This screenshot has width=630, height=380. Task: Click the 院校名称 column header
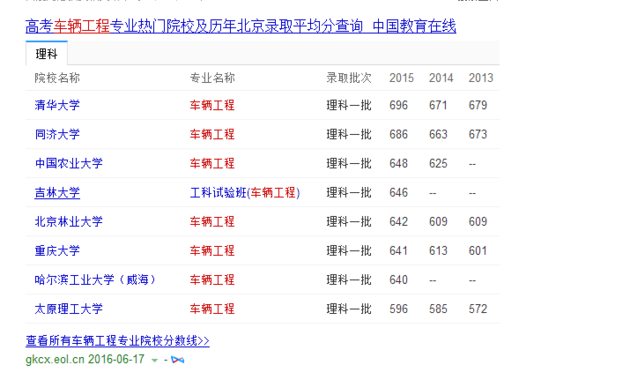pyautogui.click(x=57, y=78)
